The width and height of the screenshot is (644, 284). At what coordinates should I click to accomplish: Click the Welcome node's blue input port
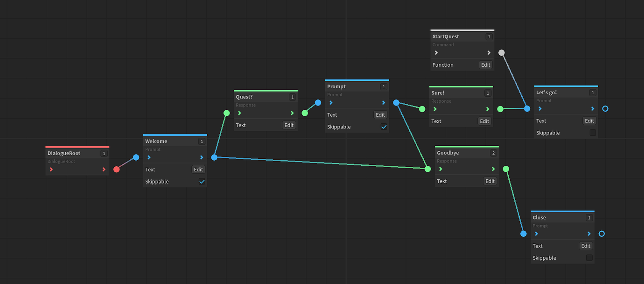(136, 157)
